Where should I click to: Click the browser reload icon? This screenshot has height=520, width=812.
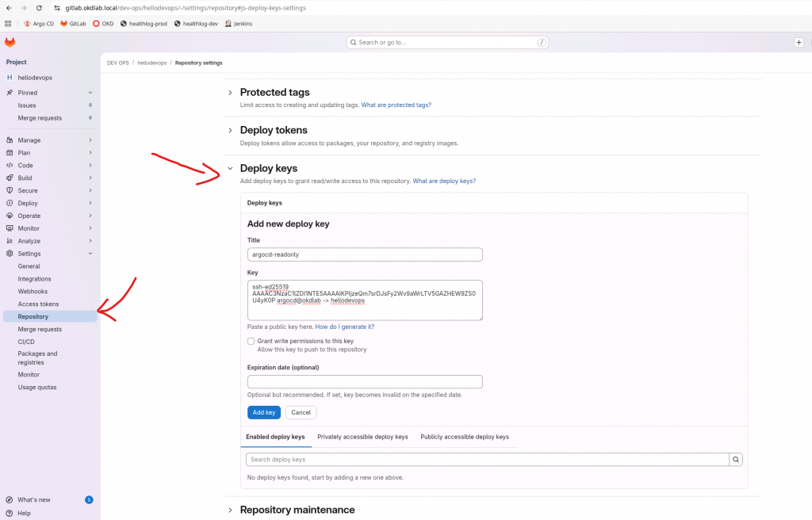tap(39, 8)
